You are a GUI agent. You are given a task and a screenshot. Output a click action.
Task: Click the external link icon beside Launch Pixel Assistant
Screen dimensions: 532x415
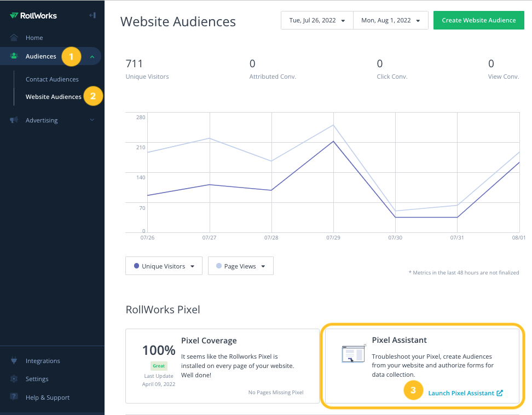[499, 393]
